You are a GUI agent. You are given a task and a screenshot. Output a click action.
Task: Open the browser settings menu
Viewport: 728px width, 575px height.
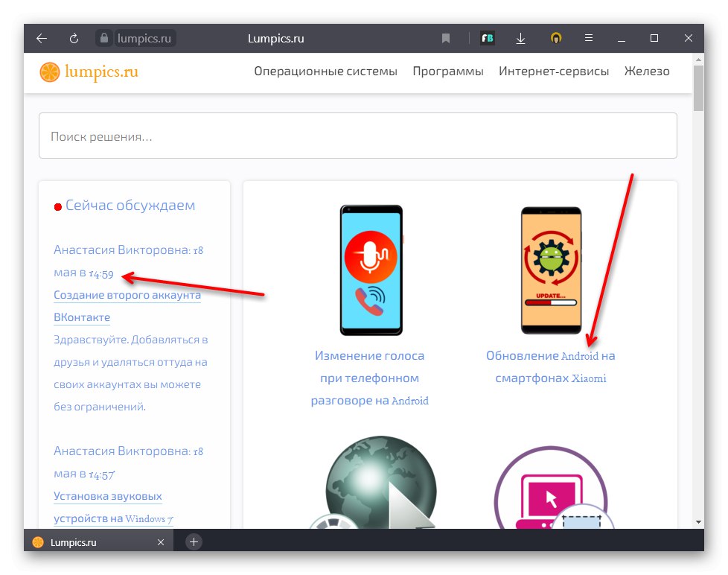590,38
